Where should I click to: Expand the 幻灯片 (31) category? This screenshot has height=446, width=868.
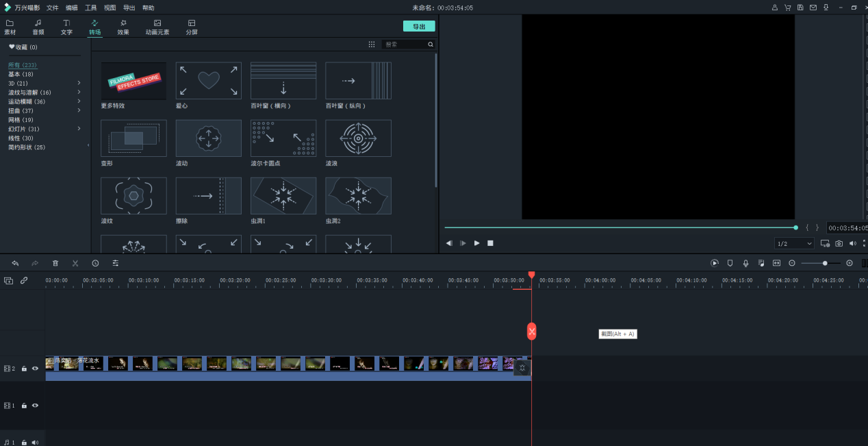pyautogui.click(x=79, y=129)
